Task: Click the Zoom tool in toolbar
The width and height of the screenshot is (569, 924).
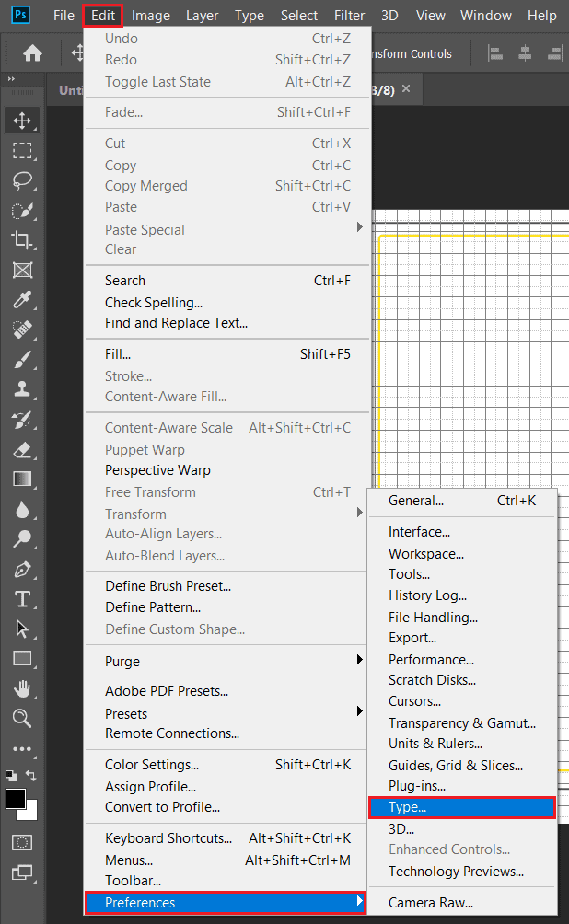Action: [x=22, y=718]
